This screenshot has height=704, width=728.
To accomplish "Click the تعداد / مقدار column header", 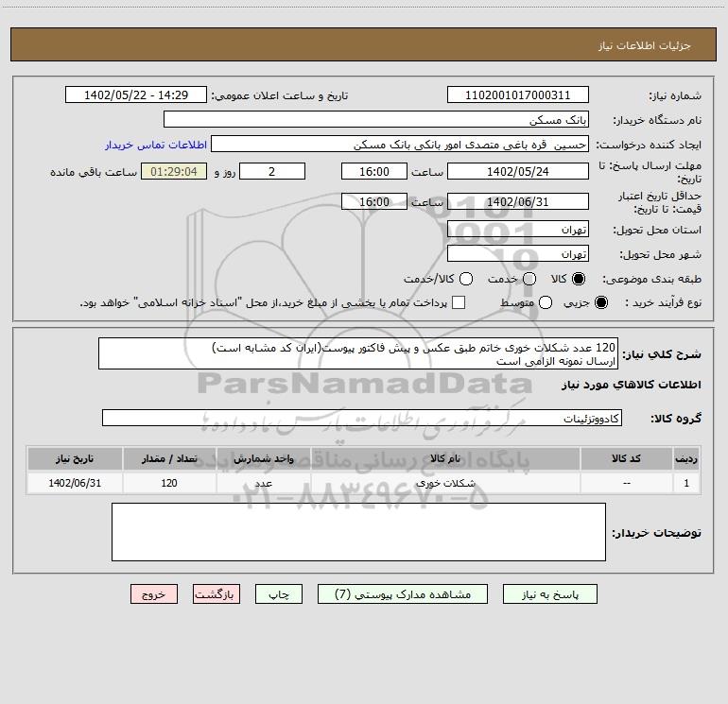I will coord(169,458).
